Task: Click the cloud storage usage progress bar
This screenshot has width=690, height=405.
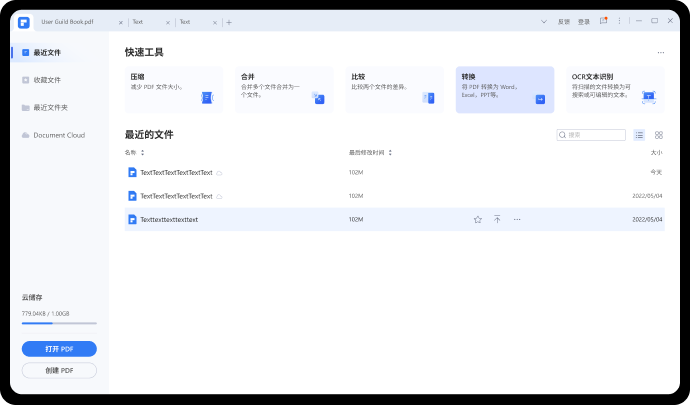Action: coord(59,324)
